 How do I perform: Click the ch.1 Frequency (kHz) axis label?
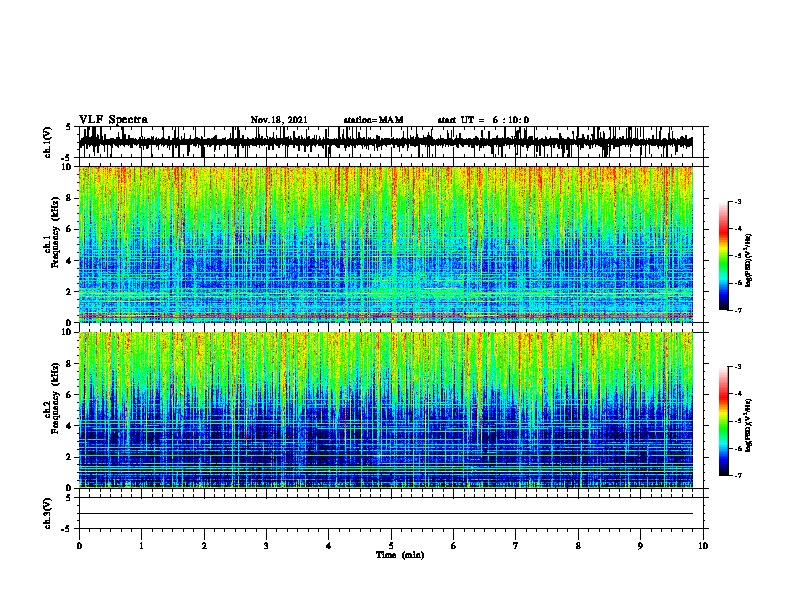click(x=51, y=232)
